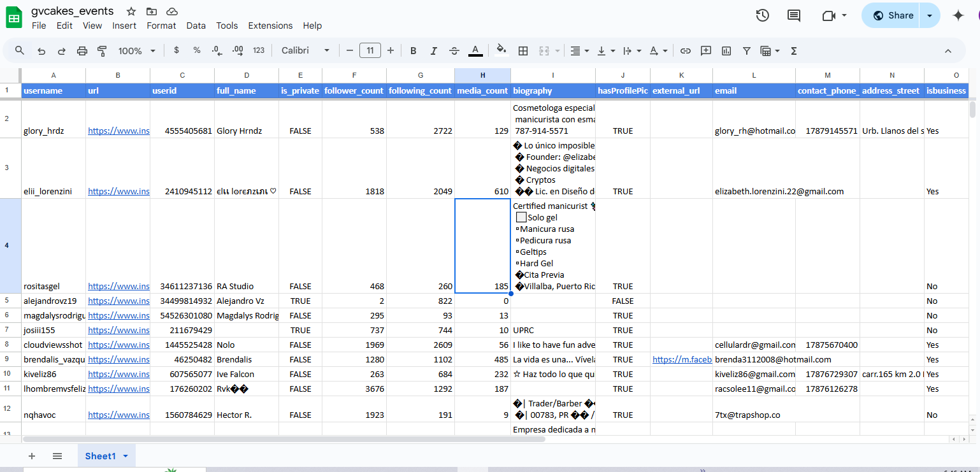This screenshot has width=980, height=472.
Task: Open vertical align dropdown
Action: click(605, 50)
